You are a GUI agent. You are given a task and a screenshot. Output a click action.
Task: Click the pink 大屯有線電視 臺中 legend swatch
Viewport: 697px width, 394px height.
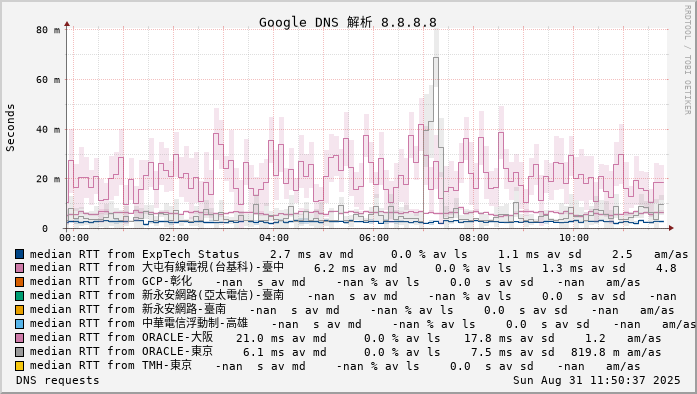click(x=20, y=268)
